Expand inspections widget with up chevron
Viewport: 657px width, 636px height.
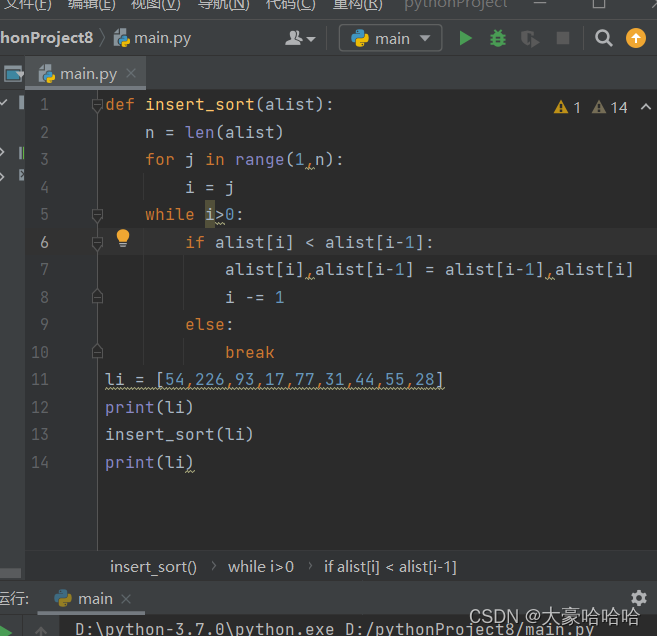tap(646, 107)
